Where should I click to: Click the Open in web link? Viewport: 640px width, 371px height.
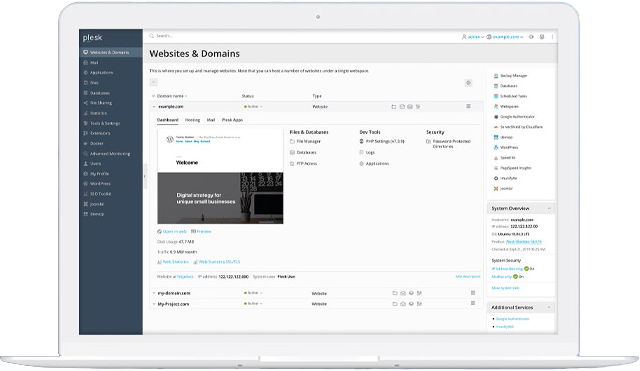[x=172, y=231]
